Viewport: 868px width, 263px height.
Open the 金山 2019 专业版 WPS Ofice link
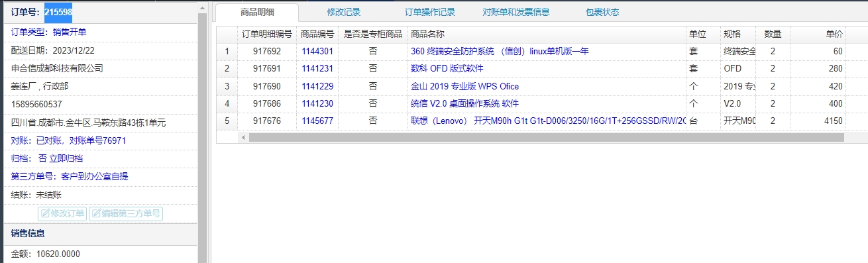click(464, 86)
